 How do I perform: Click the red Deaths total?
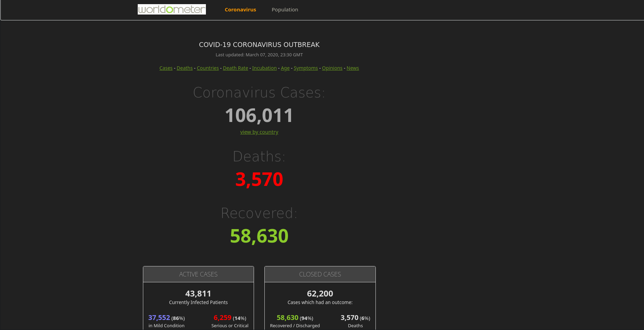259,179
